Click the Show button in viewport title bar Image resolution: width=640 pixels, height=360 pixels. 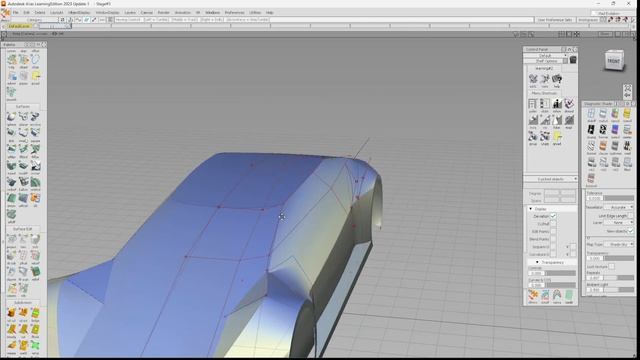pyautogui.click(x=606, y=34)
